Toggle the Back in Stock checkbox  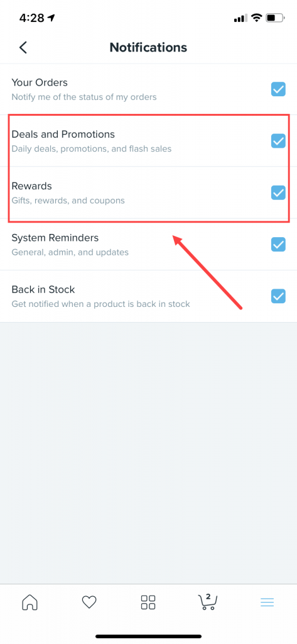click(278, 296)
